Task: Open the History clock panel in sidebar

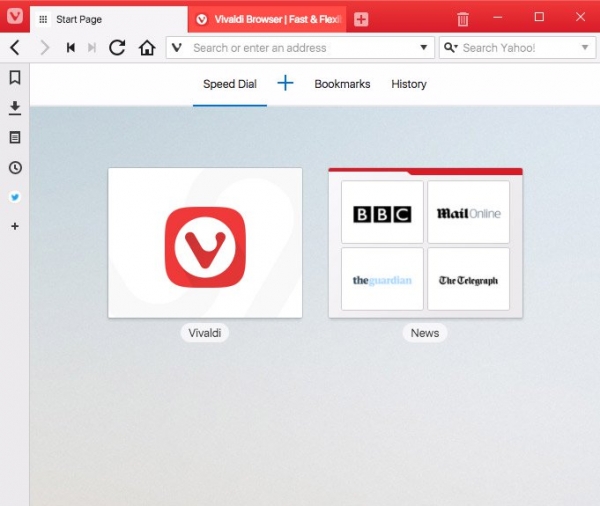Action: point(15,168)
